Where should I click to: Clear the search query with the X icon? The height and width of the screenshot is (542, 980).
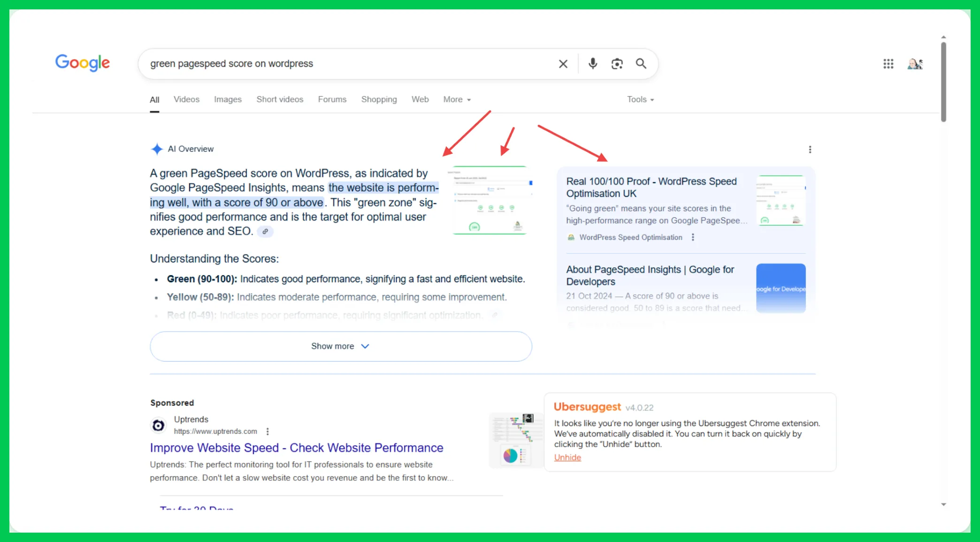click(563, 64)
